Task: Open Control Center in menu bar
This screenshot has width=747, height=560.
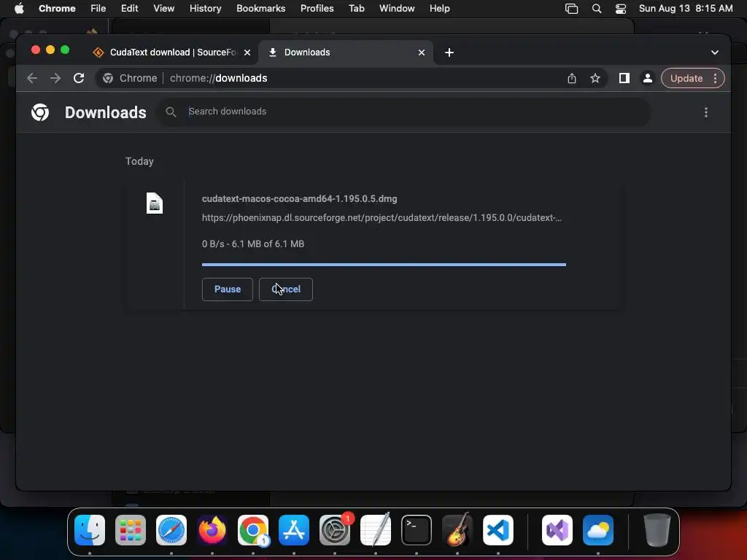Action: pyautogui.click(x=621, y=9)
